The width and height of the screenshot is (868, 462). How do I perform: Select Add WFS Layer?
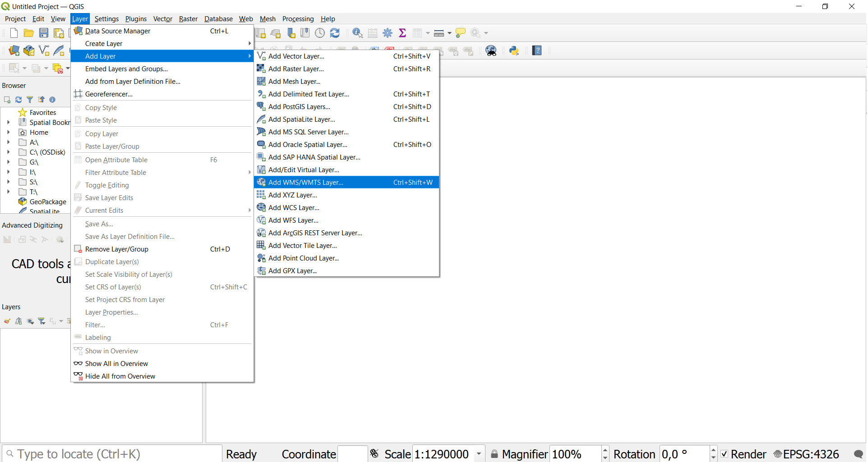(x=346, y=220)
